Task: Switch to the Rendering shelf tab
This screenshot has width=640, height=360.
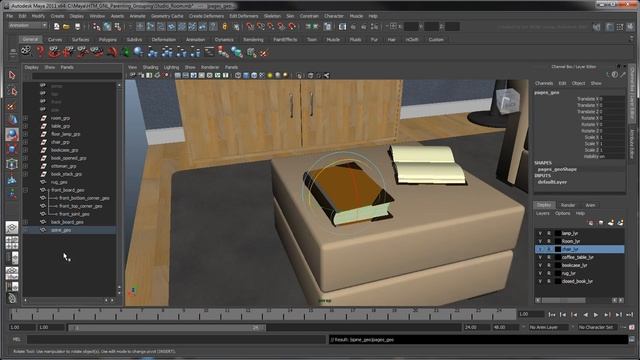Action: (253, 40)
